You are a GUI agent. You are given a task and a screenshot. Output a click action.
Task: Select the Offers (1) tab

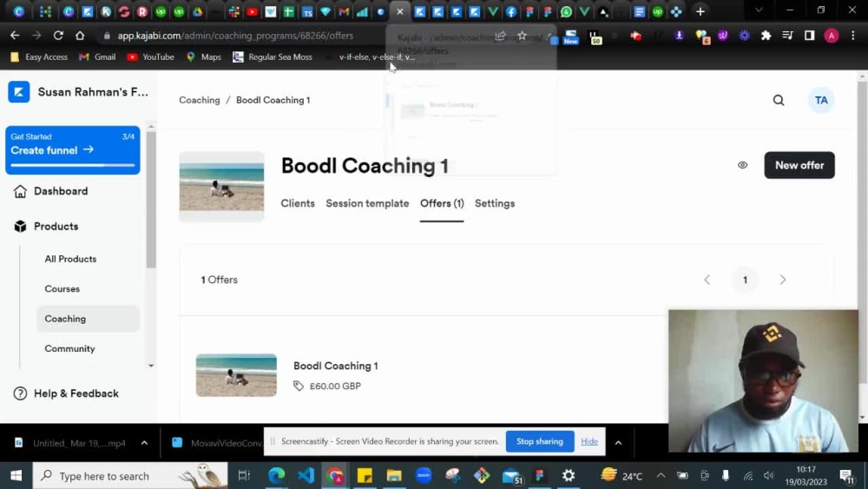(x=442, y=203)
